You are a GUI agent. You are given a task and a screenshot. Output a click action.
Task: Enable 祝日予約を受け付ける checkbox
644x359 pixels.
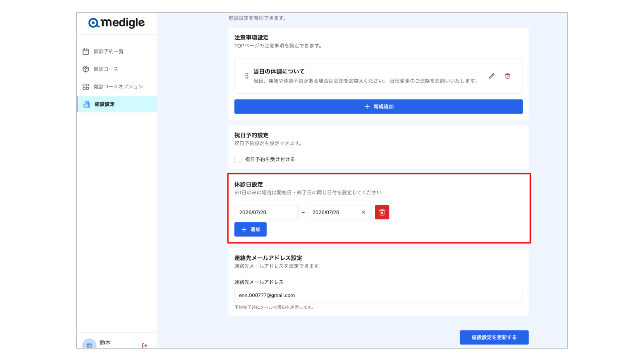click(238, 159)
